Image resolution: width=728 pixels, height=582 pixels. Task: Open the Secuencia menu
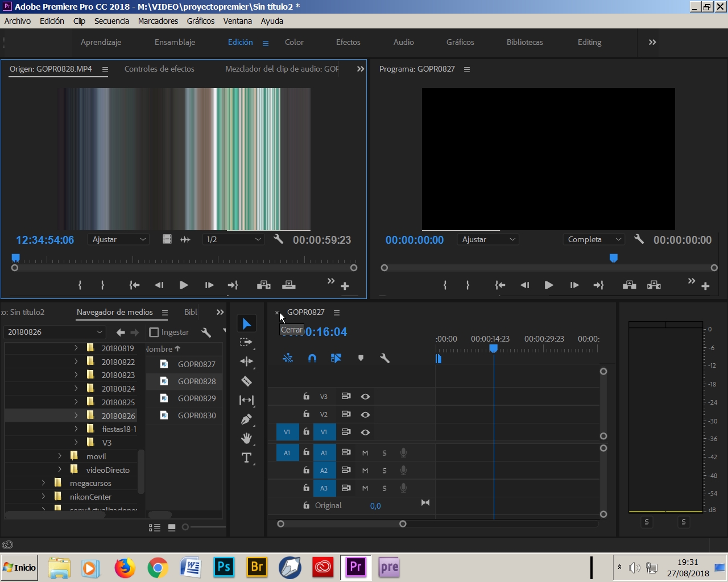pyautogui.click(x=111, y=21)
